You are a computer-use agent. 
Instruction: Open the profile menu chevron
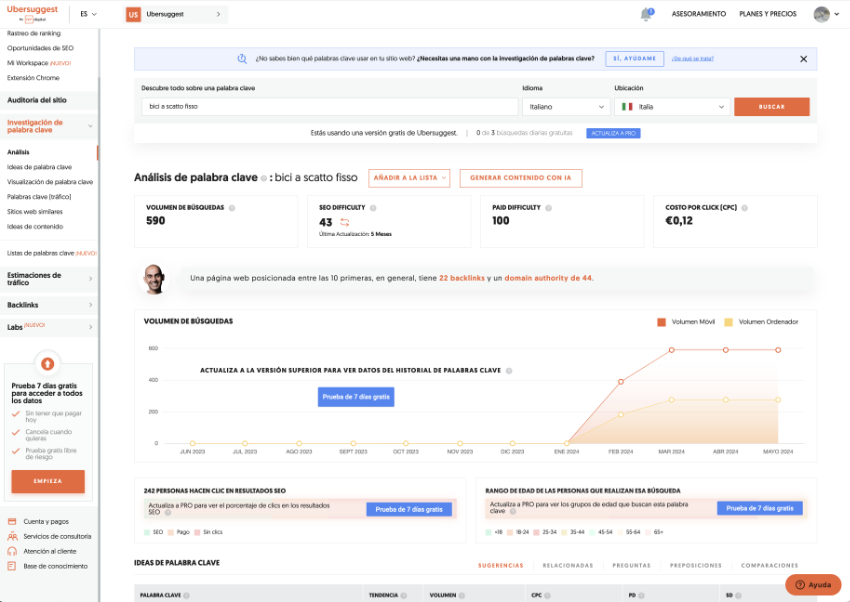coord(836,15)
